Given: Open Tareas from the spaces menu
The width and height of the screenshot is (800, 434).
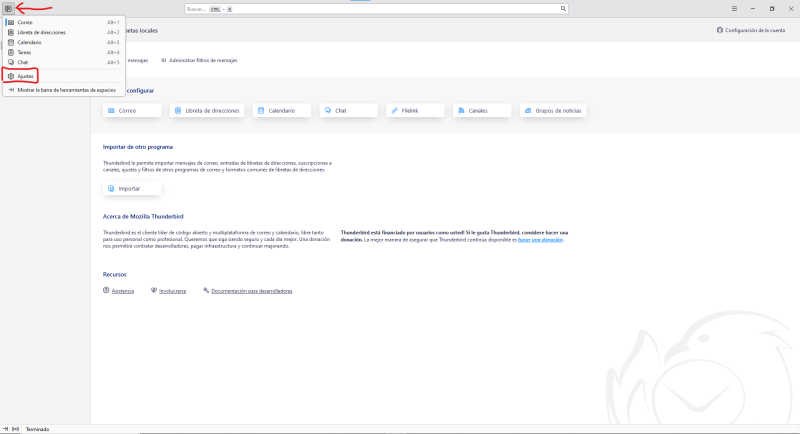Looking at the screenshot, I should [x=64, y=52].
